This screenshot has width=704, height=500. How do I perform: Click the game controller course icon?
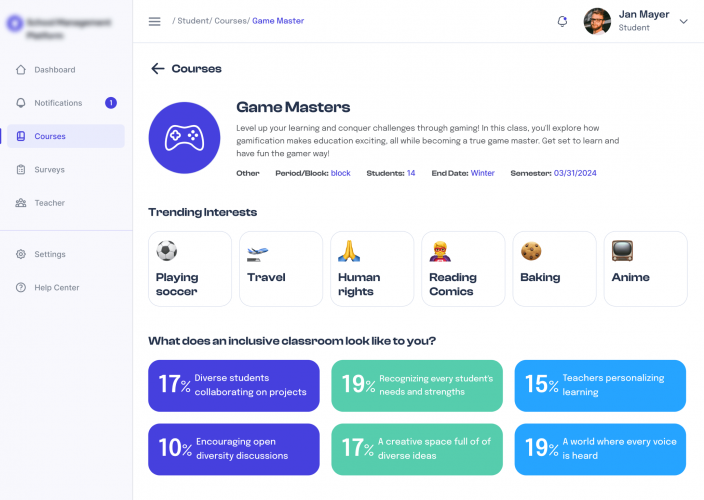point(185,138)
